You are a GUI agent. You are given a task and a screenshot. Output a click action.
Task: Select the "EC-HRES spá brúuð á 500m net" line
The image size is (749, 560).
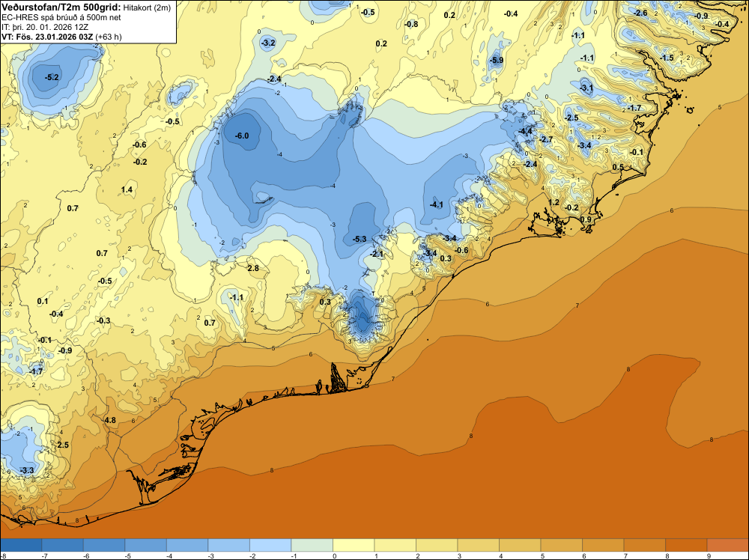coord(61,17)
